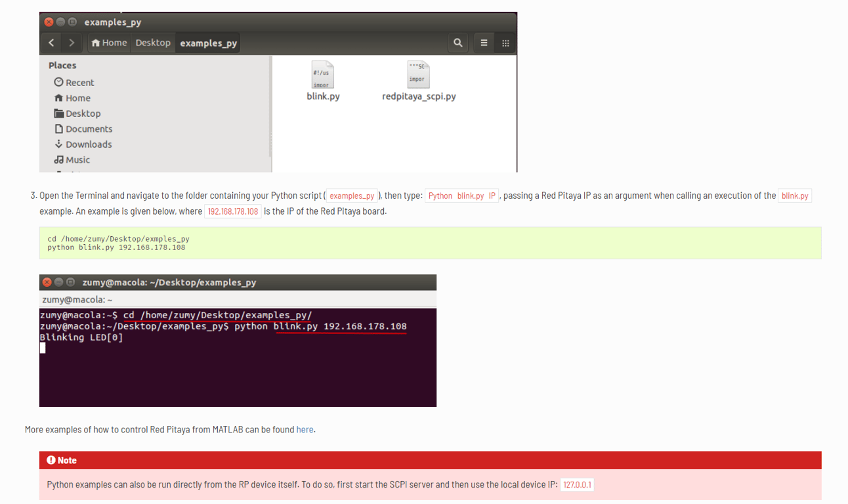Click the examples_py inline code in step 3
The image size is (848, 504).
click(x=352, y=196)
